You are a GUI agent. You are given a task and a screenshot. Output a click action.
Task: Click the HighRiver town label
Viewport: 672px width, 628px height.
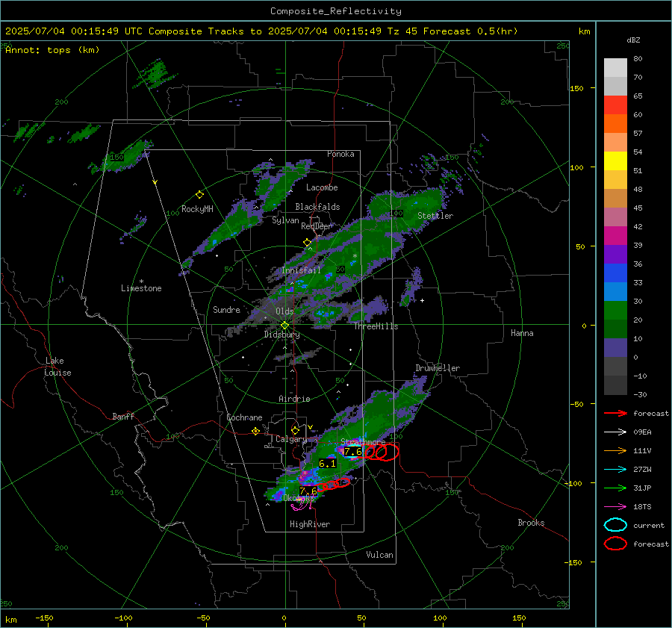(x=310, y=524)
